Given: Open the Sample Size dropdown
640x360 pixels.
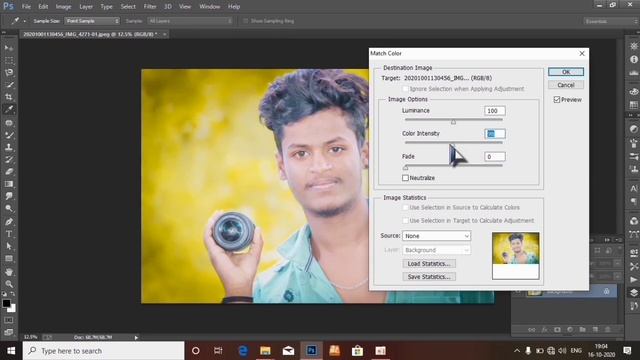Looking at the screenshot, I should (92, 21).
